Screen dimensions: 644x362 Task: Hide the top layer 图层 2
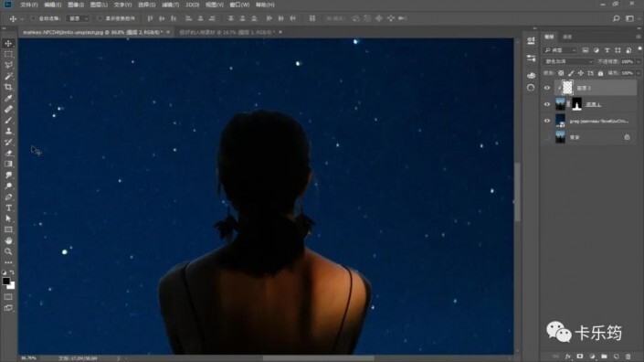[547, 88]
